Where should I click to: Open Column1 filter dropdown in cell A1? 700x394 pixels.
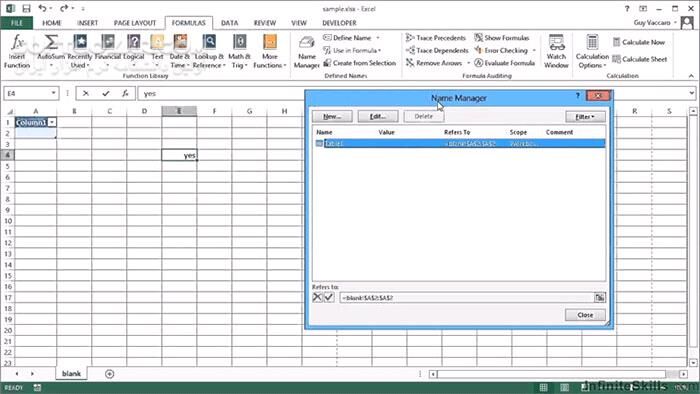click(52, 122)
